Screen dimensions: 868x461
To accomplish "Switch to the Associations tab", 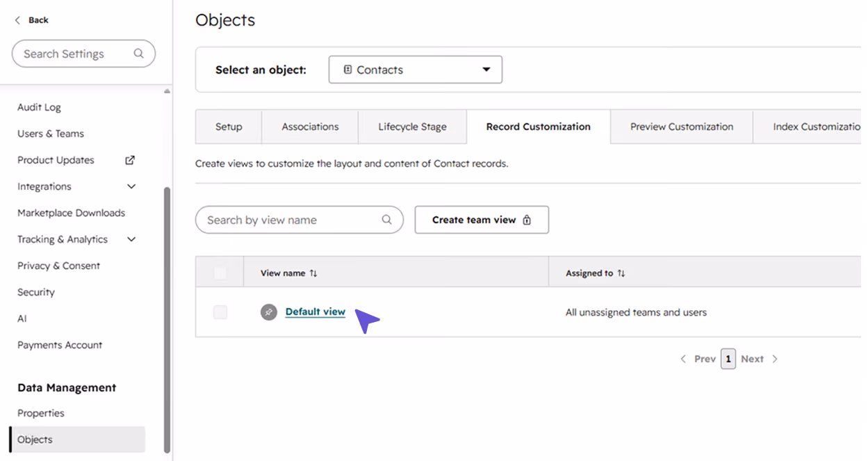I will [x=310, y=127].
